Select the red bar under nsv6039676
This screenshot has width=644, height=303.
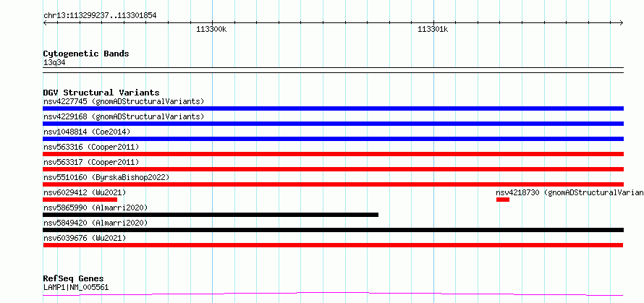click(333, 245)
